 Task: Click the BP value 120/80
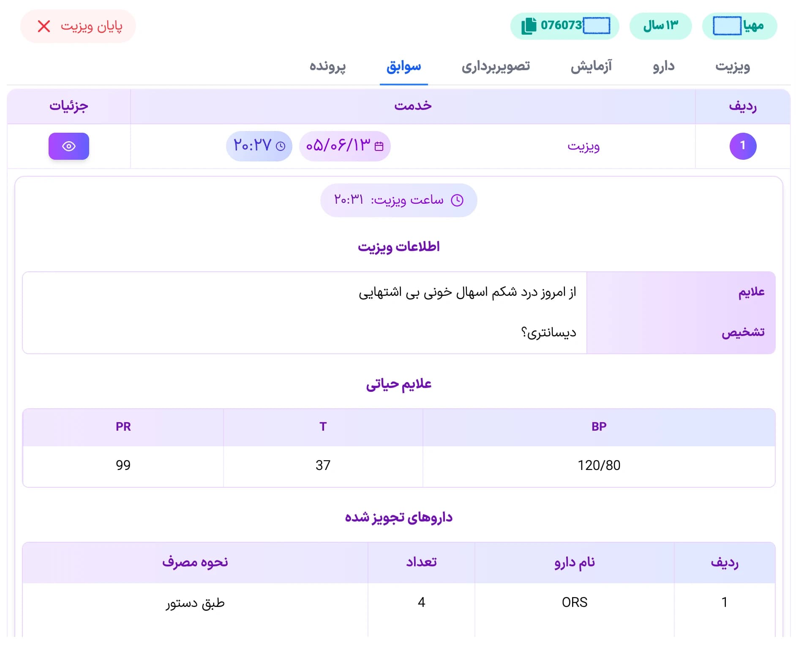pyautogui.click(x=599, y=465)
